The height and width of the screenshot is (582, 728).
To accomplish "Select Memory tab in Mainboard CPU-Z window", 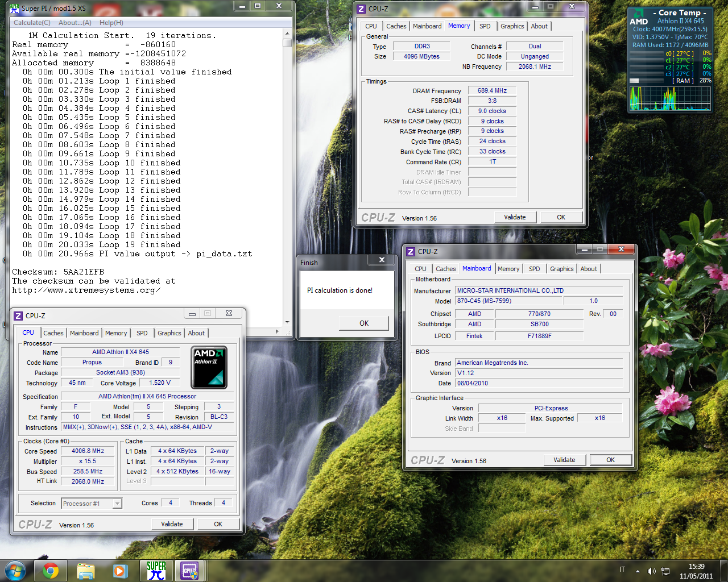I will (x=508, y=269).
